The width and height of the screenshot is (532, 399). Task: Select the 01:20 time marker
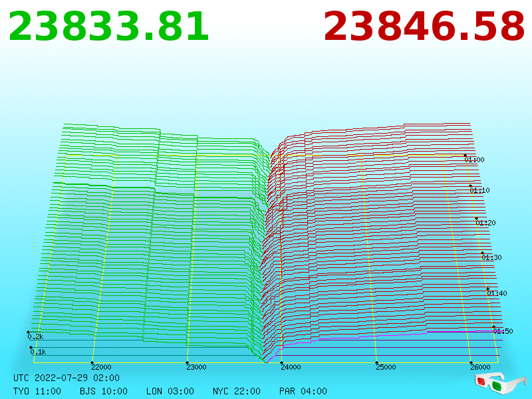485,223
